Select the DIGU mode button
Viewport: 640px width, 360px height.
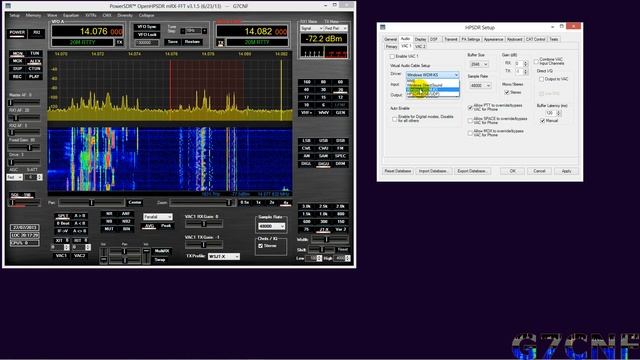click(x=323, y=163)
